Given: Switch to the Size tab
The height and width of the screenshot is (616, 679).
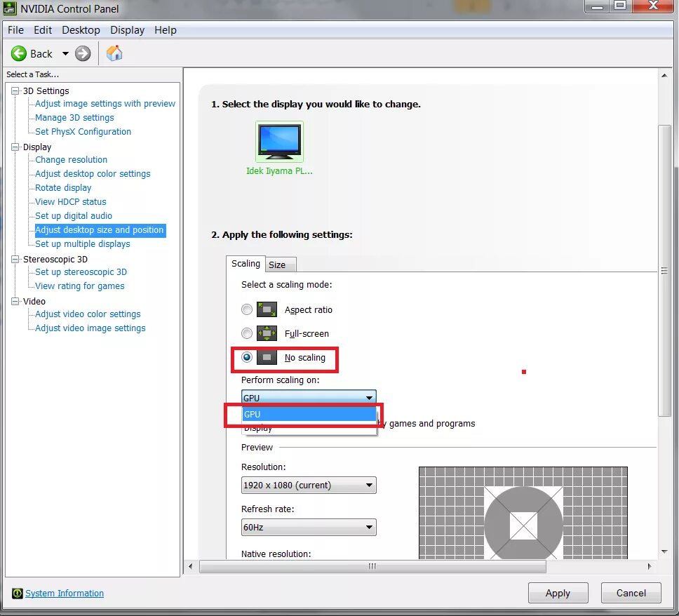Looking at the screenshot, I should point(280,265).
